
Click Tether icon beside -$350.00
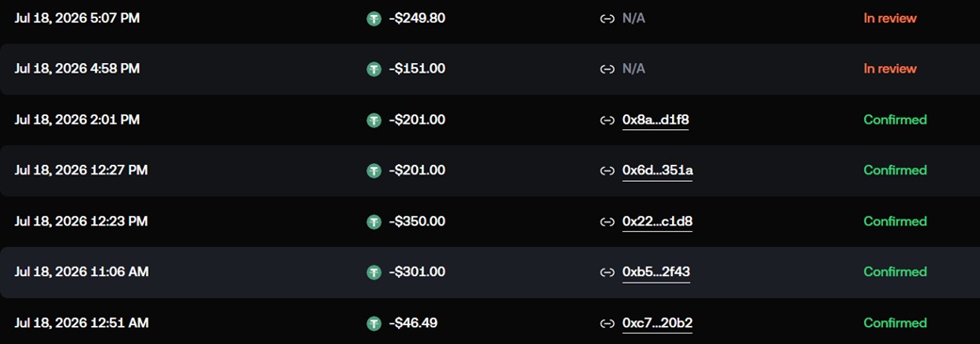pos(374,222)
